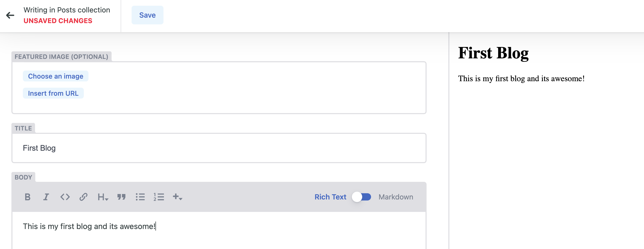Switch the Rich Text/Markdown toggle
Image resolution: width=644 pixels, height=249 pixels.
pyautogui.click(x=362, y=197)
